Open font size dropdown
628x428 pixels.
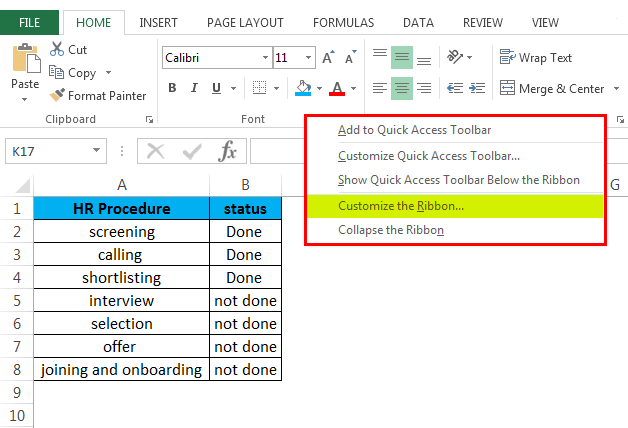pyautogui.click(x=308, y=58)
